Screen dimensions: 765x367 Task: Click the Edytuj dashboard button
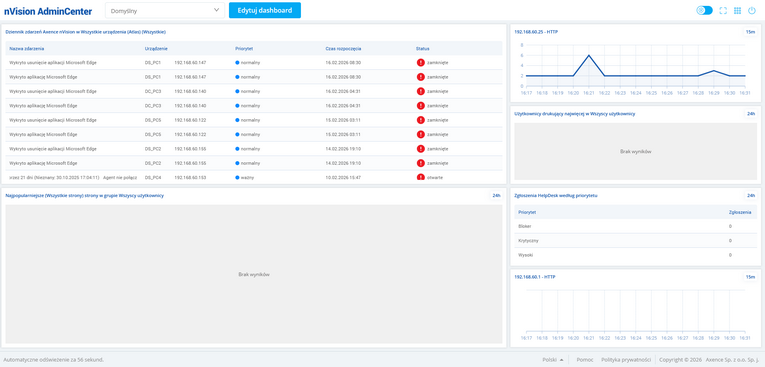coord(265,10)
